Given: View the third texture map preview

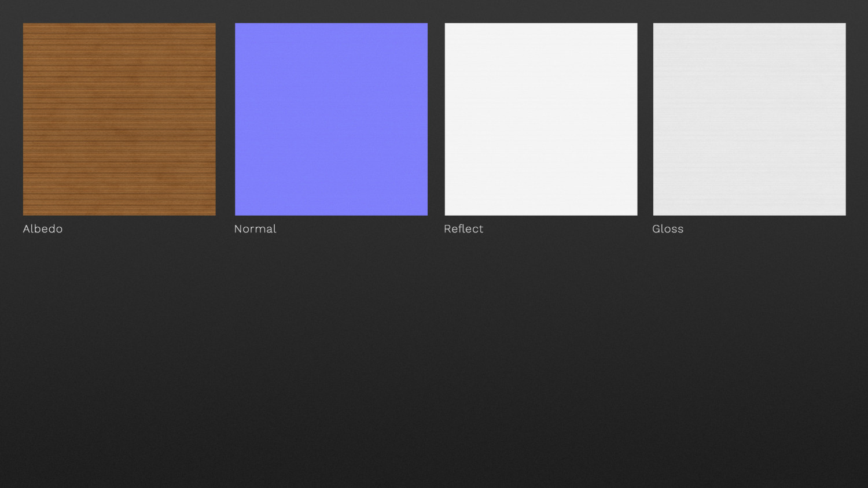Looking at the screenshot, I should point(540,119).
